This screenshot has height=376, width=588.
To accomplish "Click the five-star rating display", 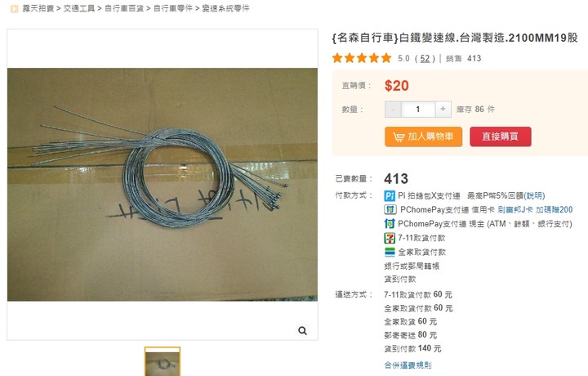I will [362, 58].
